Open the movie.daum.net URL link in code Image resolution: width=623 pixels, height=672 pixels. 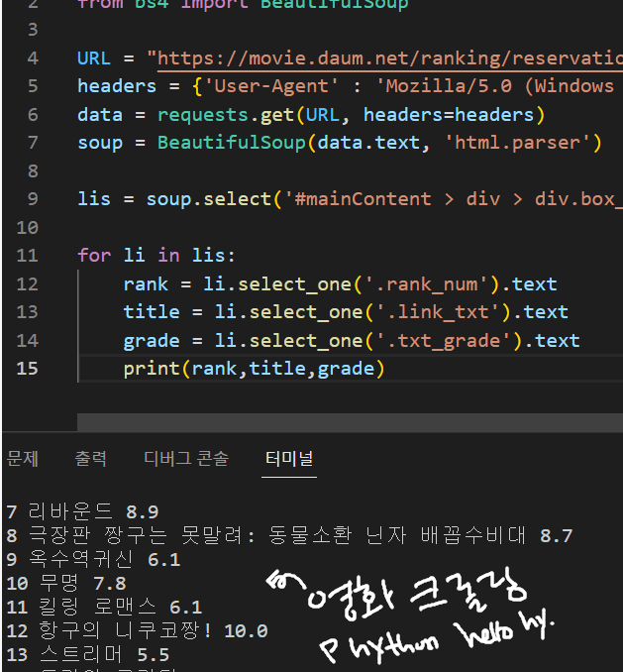pos(389,58)
